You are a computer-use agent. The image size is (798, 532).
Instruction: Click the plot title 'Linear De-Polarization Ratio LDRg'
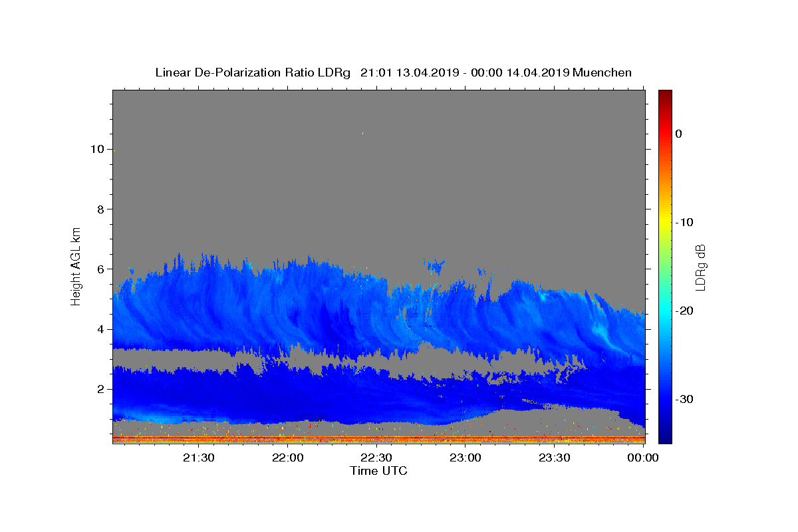(253, 72)
